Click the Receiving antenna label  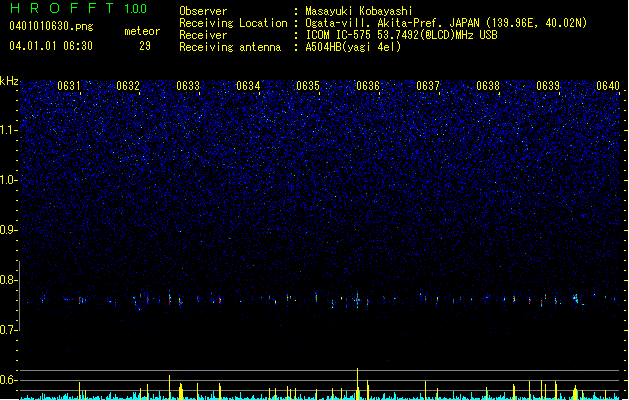230,47
